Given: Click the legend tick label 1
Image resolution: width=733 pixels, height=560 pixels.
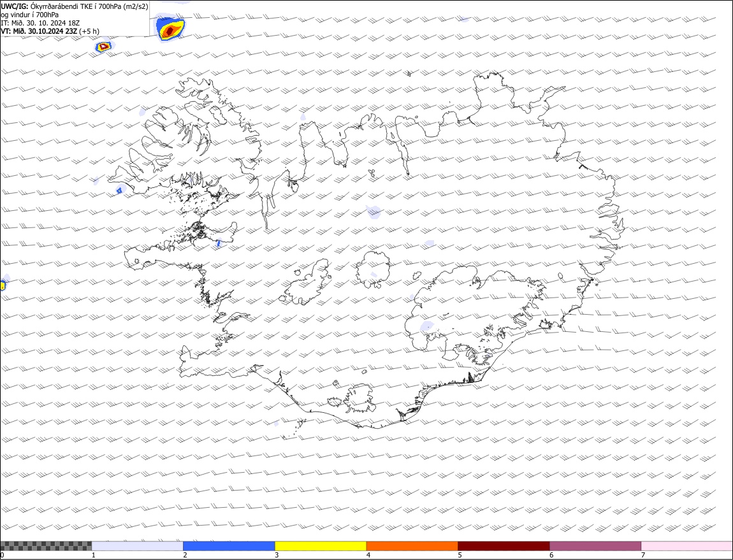Looking at the screenshot, I should (94, 555).
